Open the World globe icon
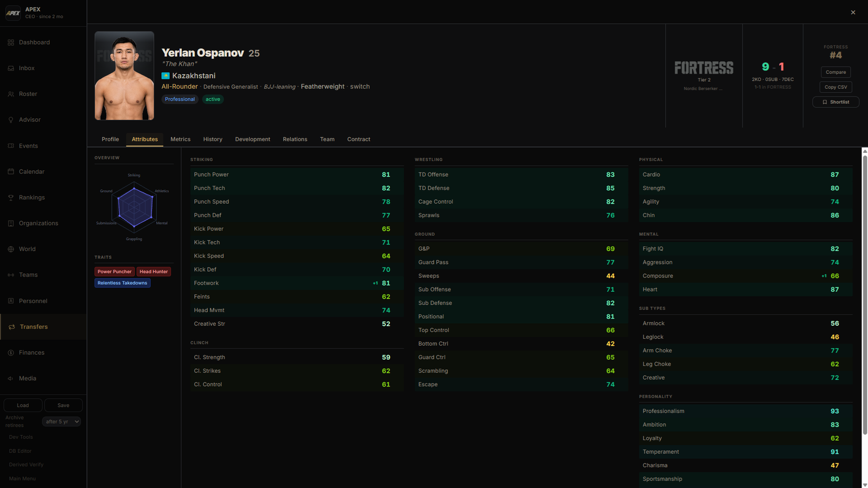 pos(11,249)
